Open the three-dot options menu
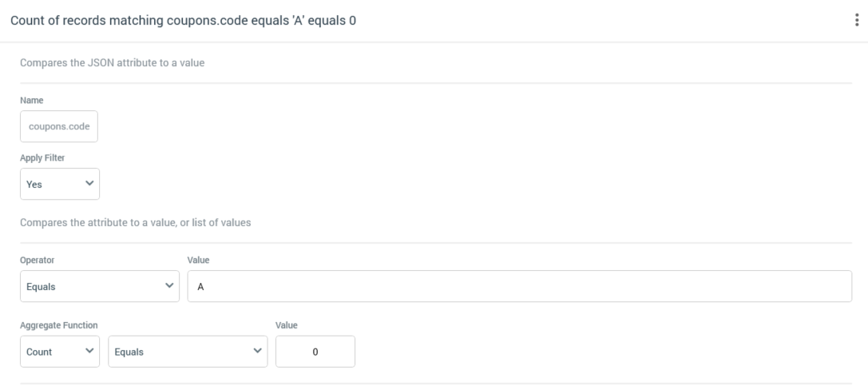Viewport: 868px width, 386px height. point(857,21)
